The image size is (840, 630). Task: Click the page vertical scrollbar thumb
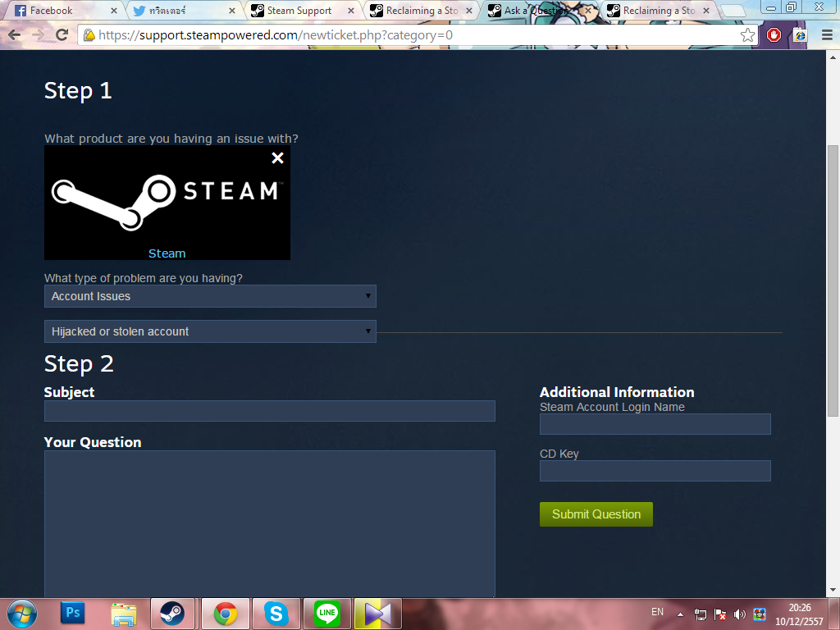point(833,281)
